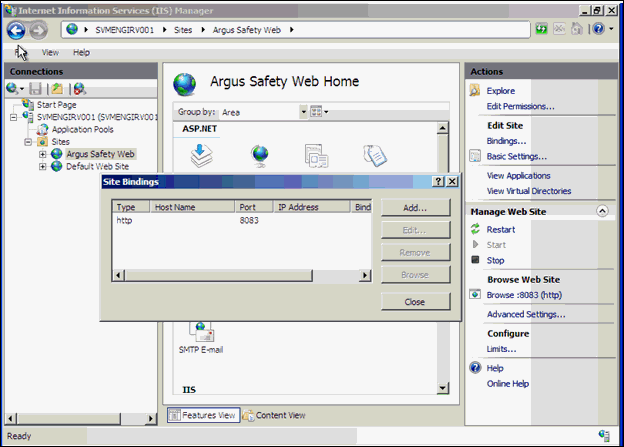Click the Add... button in Site Bindings
Image resolution: width=624 pixels, height=447 pixels.
point(415,207)
